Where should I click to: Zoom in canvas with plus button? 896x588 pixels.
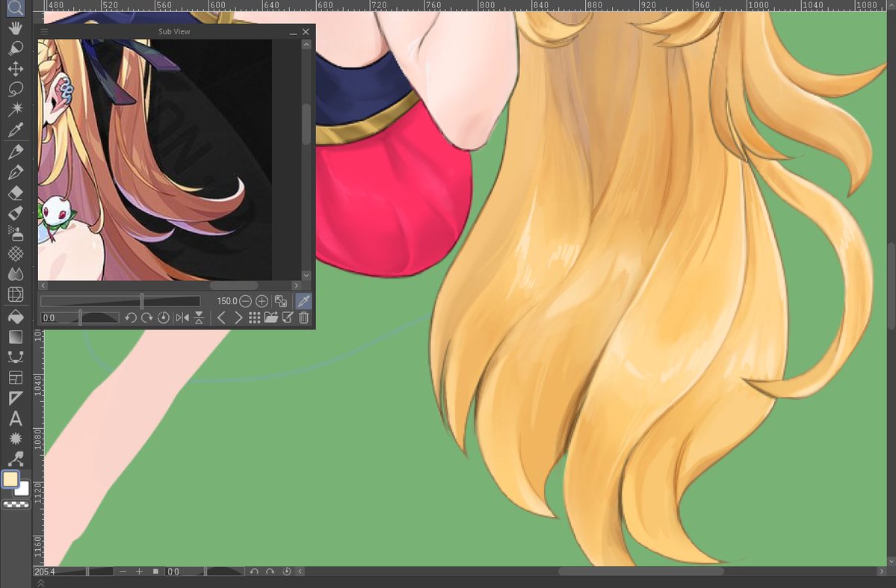[139, 572]
